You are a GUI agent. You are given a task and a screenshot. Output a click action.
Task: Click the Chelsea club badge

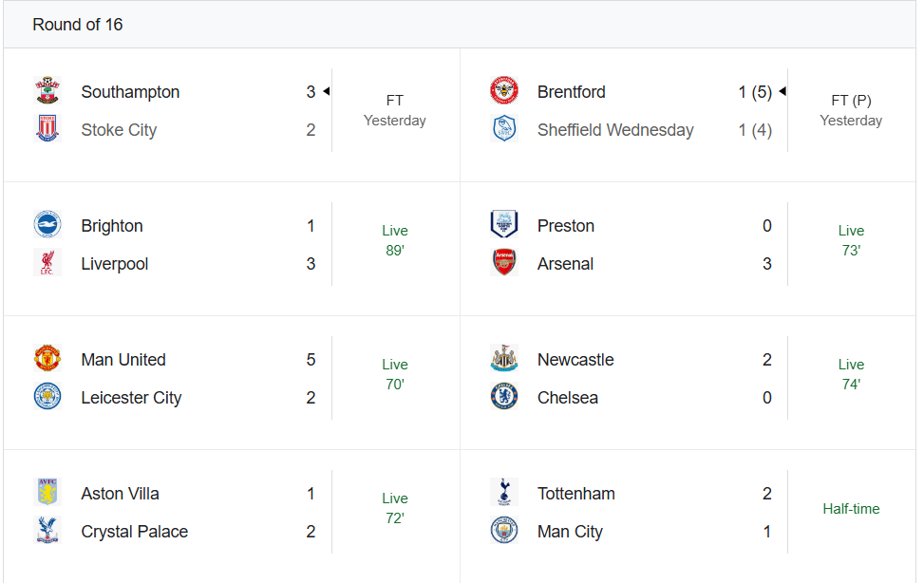(504, 397)
